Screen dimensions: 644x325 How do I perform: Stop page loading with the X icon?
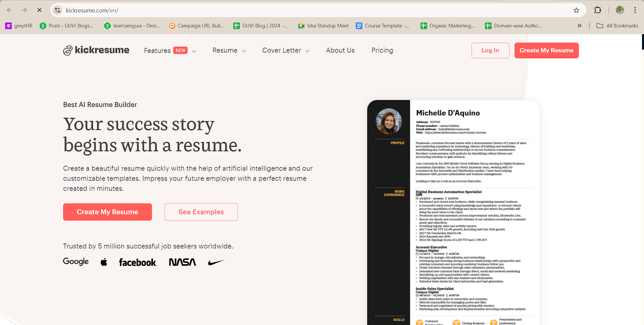coord(39,10)
